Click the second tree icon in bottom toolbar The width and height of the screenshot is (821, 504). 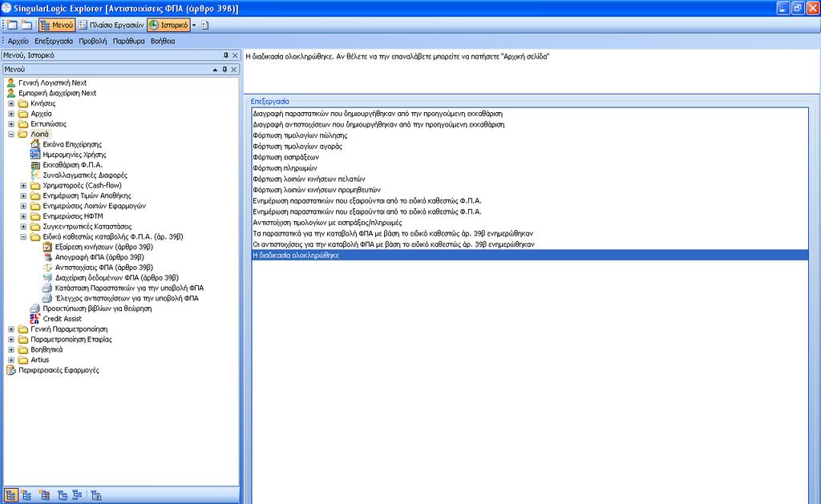click(26, 495)
